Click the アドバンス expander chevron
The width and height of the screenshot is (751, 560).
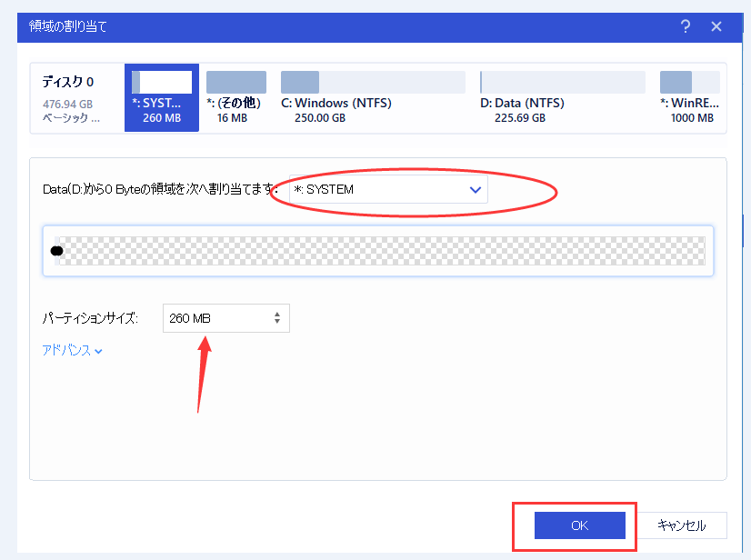98,349
